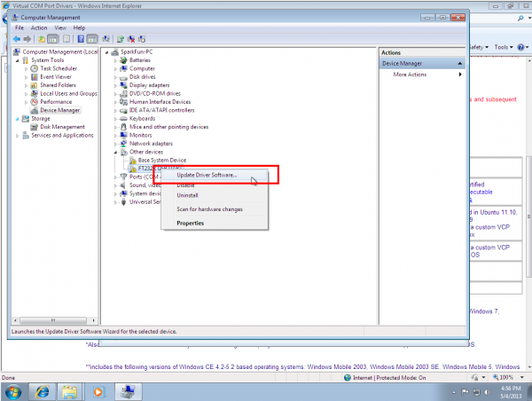The image size is (532, 401).
Task: Select the Computer device category
Action: (x=142, y=68)
